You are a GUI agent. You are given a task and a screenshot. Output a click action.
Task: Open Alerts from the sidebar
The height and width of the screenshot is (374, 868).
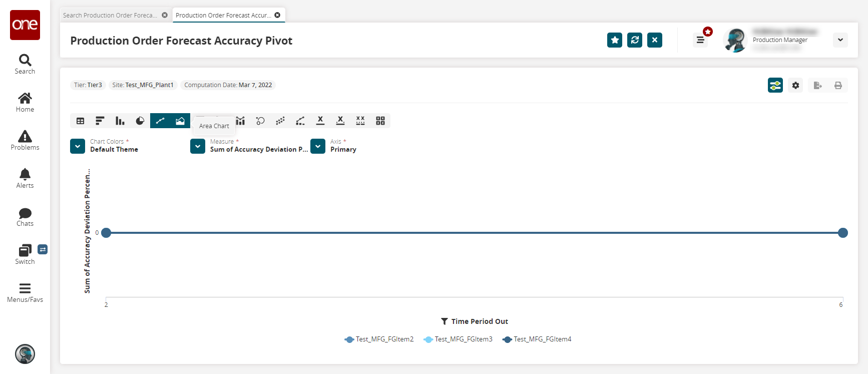25,178
